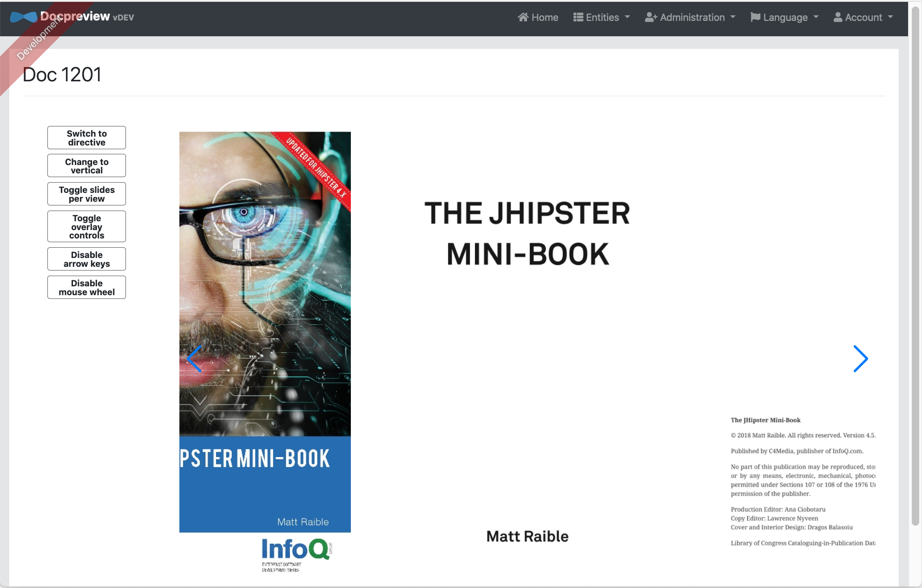
Task: Disable the arrow keys navigation
Action: point(86,259)
